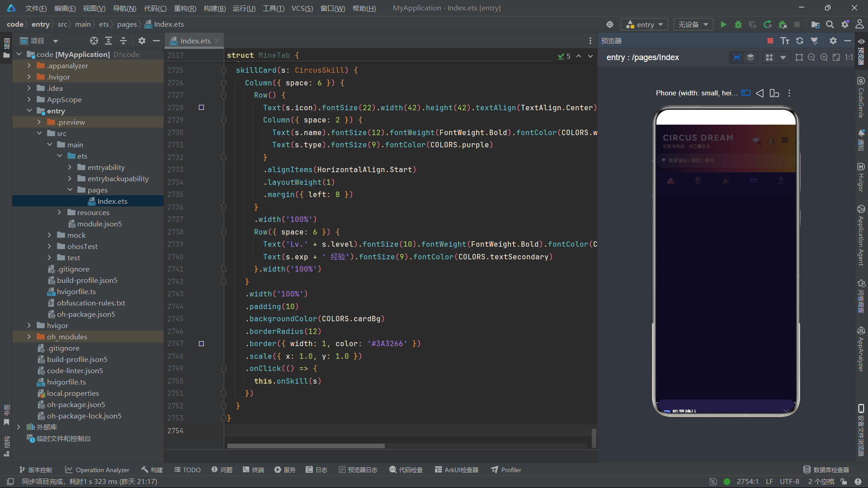Open the 构建(B) menu
The width and height of the screenshot is (868, 488).
point(214,8)
